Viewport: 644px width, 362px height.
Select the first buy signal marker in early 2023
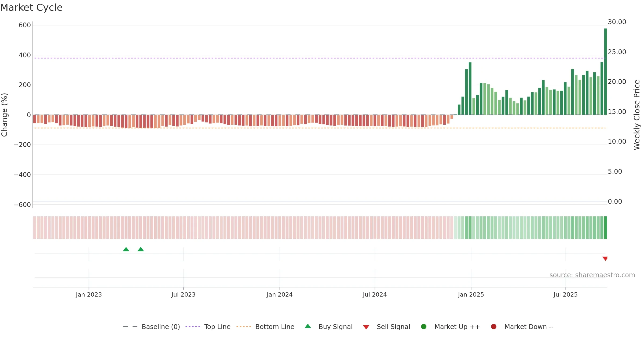click(126, 249)
